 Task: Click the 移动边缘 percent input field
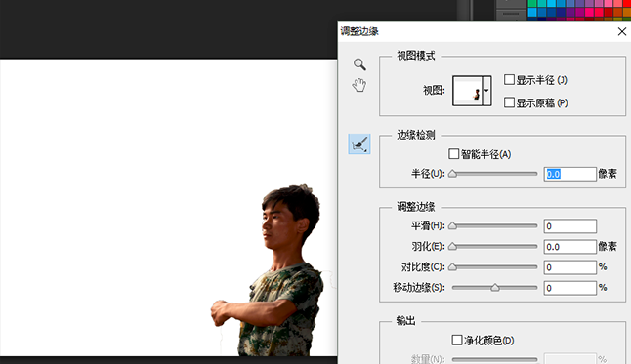(x=569, y=288)
